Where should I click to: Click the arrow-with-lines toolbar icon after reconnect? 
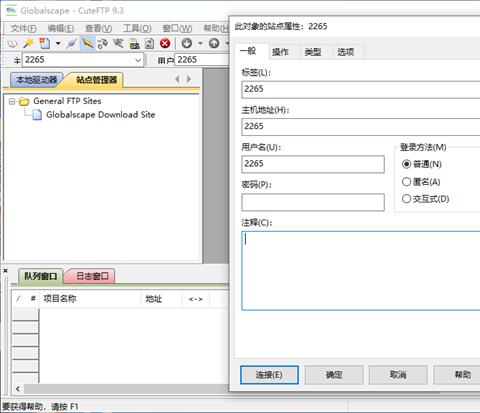pyautogui.click(x=118, y=43)
